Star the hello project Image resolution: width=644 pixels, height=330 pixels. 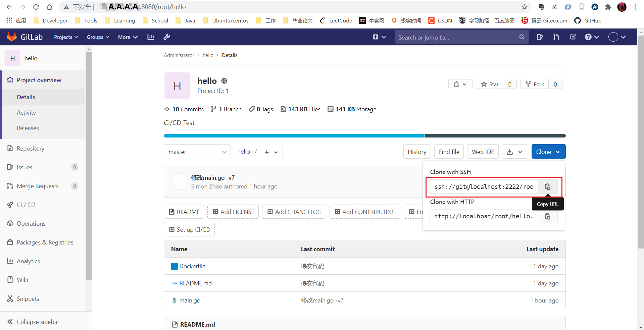[x=490, y=84]
